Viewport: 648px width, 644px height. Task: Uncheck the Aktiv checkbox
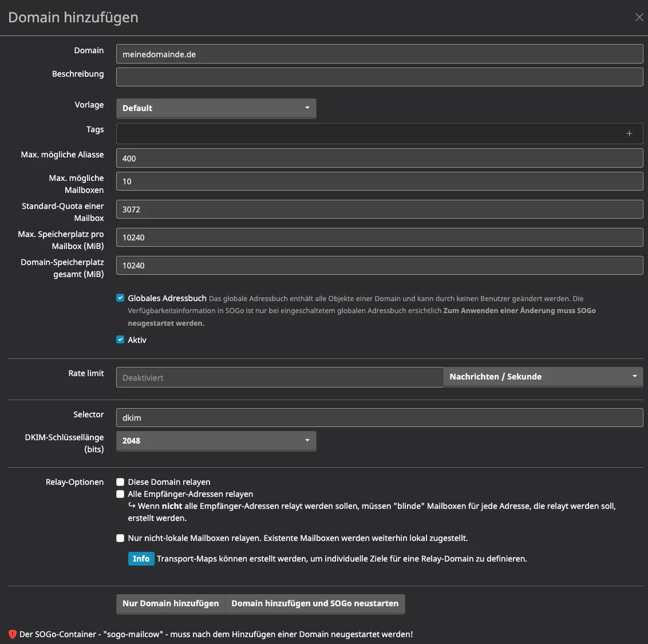[120, 340]
